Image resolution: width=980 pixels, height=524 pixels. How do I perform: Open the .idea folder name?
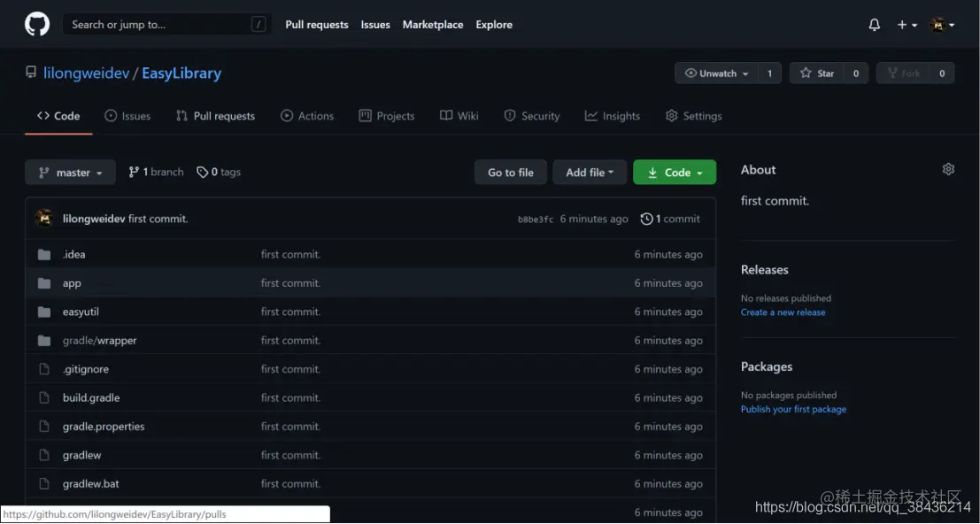[x=73, y=254]
